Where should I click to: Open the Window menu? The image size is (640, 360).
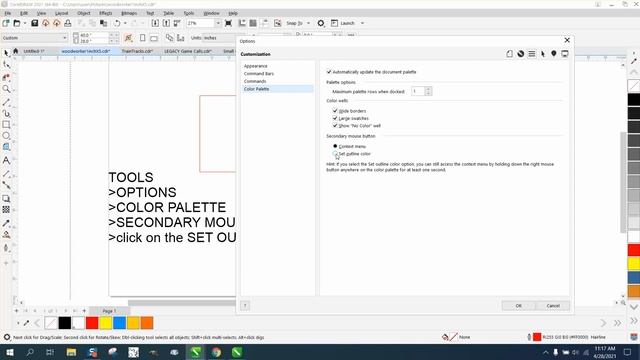211,13
